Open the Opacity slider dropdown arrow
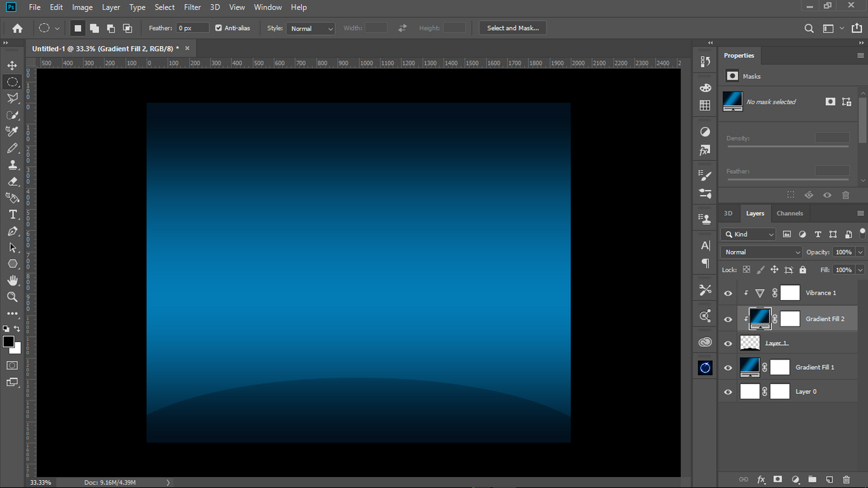Screen dimensions: 868x488 point(861,252)
